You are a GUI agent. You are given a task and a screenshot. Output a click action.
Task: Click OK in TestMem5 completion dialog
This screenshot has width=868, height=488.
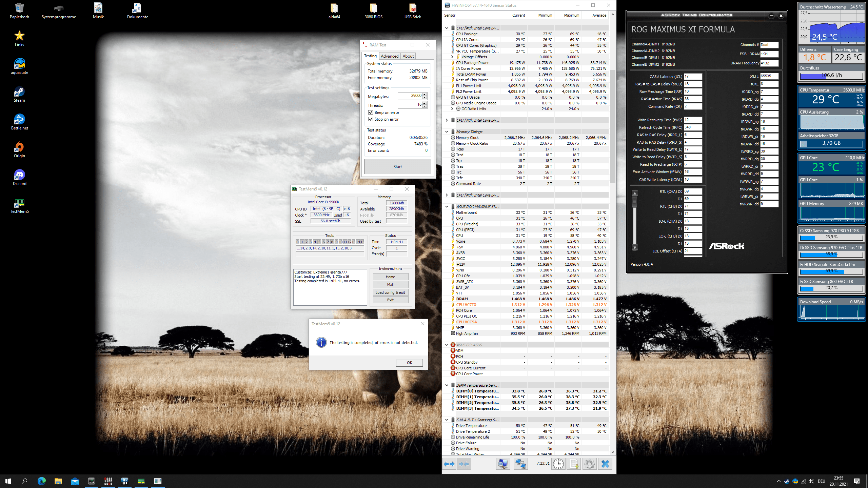[x=410, y=363]
